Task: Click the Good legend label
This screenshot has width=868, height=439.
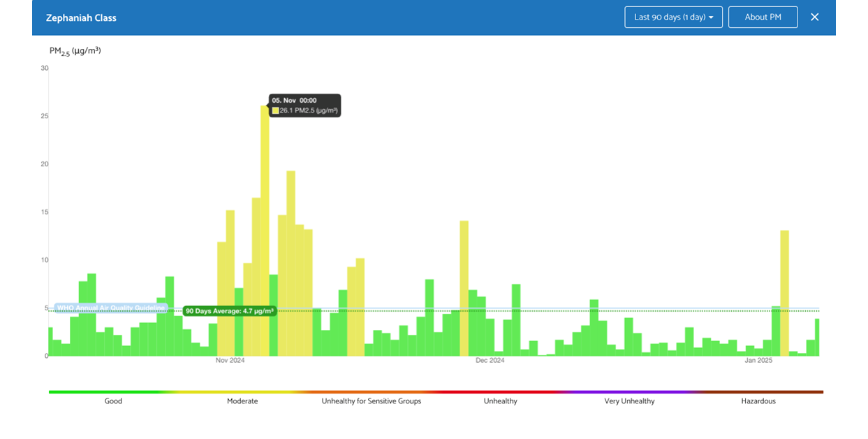Action: pyautogui.click(x=113, y=401)
